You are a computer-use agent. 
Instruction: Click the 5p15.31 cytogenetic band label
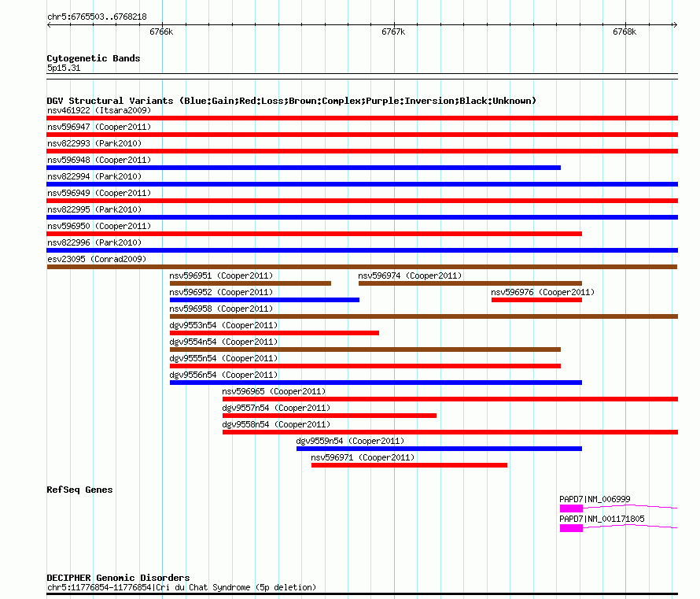point(64,68)
